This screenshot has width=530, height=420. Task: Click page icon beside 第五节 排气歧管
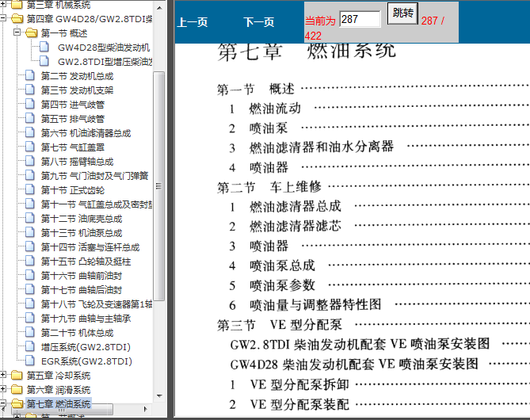point(30,118)
